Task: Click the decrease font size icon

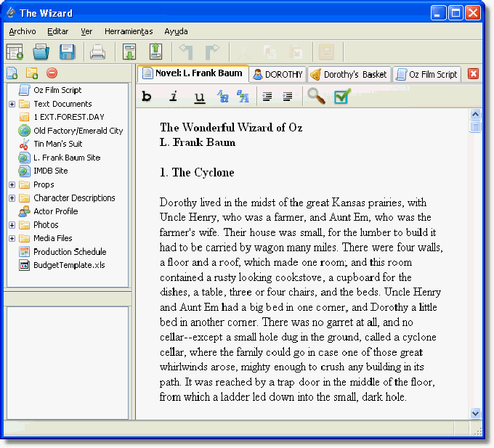Action: click(x=223, y=97)
